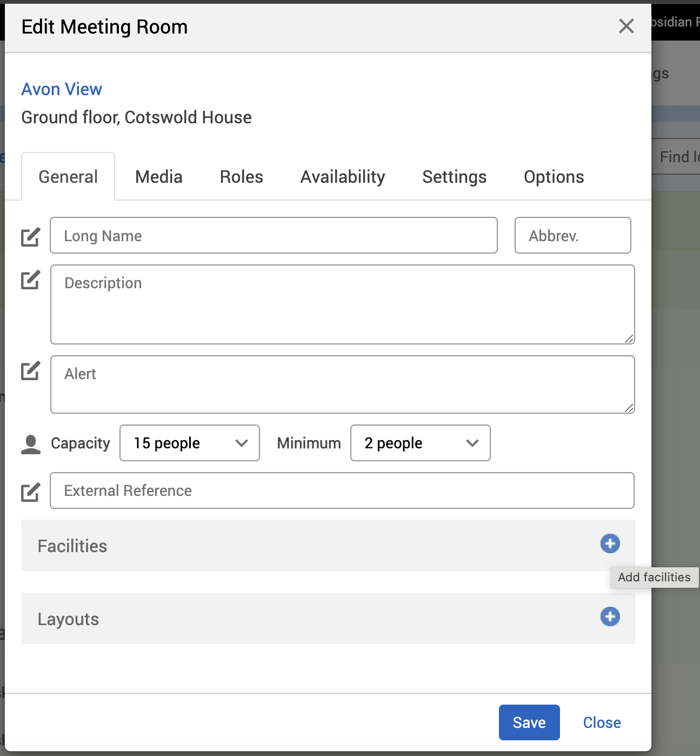Switch to the Media tab
Viewport: 700px width, 756px height.
click(158, 177)
